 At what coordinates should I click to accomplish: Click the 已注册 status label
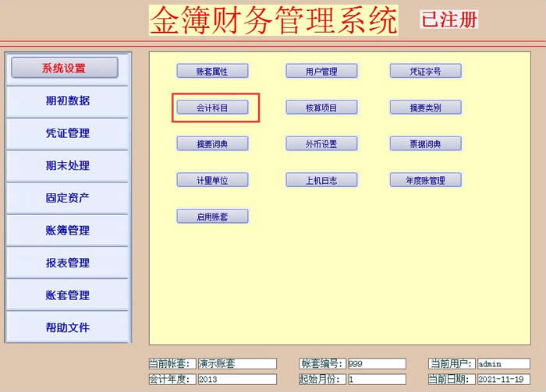[x=448, y=19]
